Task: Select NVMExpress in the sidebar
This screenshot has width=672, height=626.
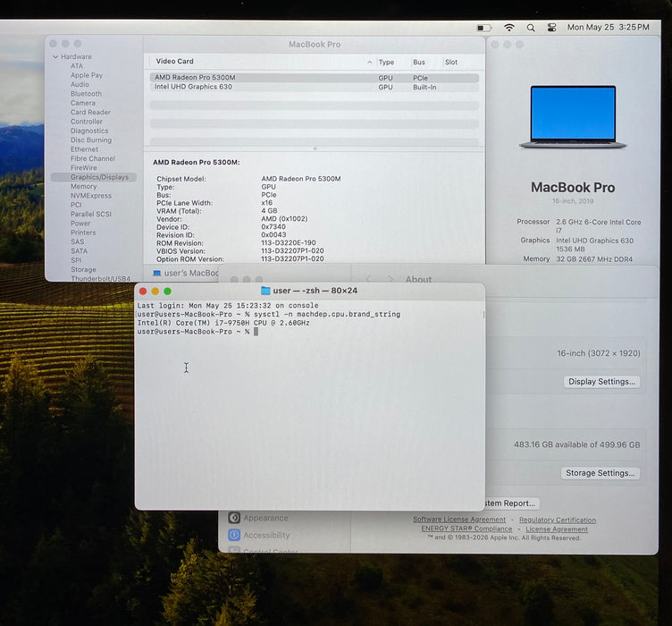Action: [91, 196]
